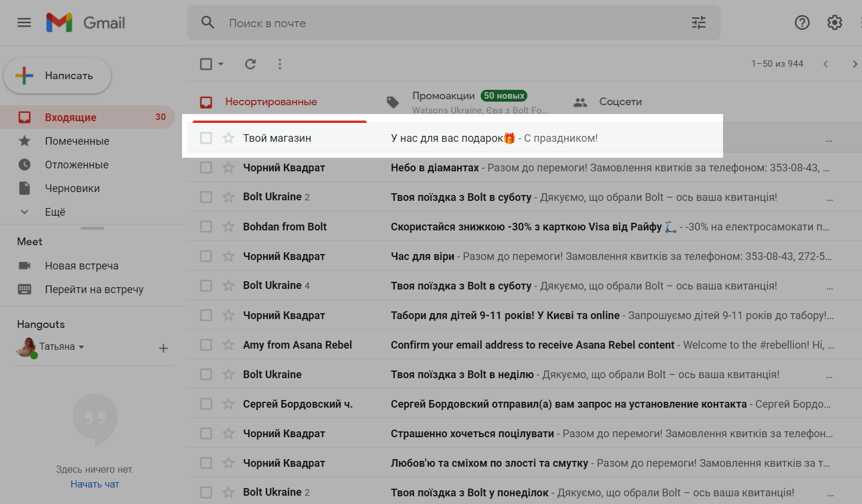
Task: Open Татьяна Hangouts status dropdown
Action: [81, 347]
